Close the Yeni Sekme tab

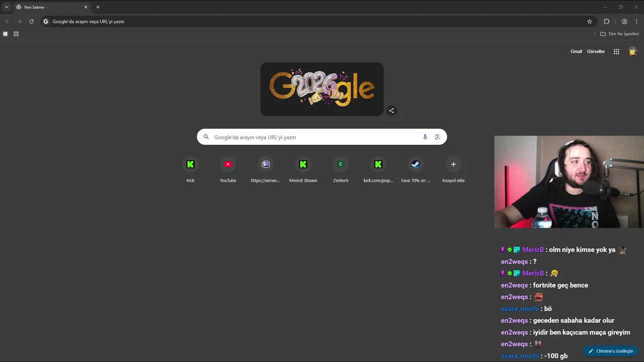tap(86, 7)
